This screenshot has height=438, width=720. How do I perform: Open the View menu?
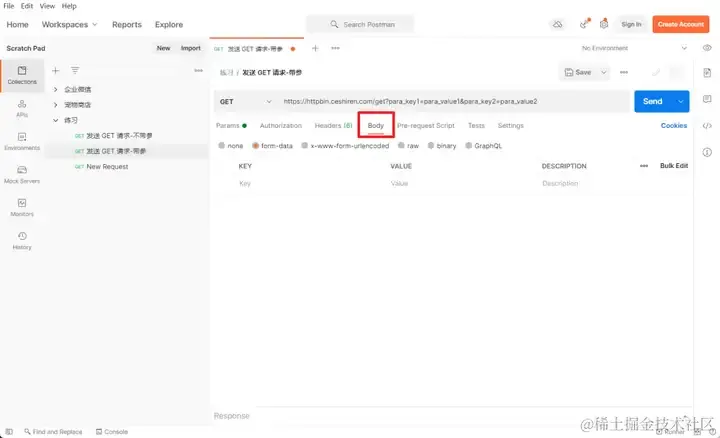pos(47,6)
